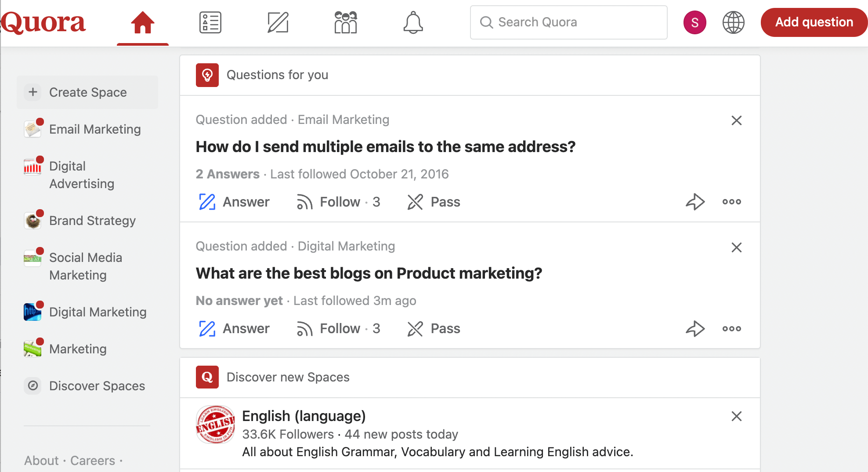Follow the multiple emails question
This screenshot has height=472, width=868.
click(x=338, y=202)
